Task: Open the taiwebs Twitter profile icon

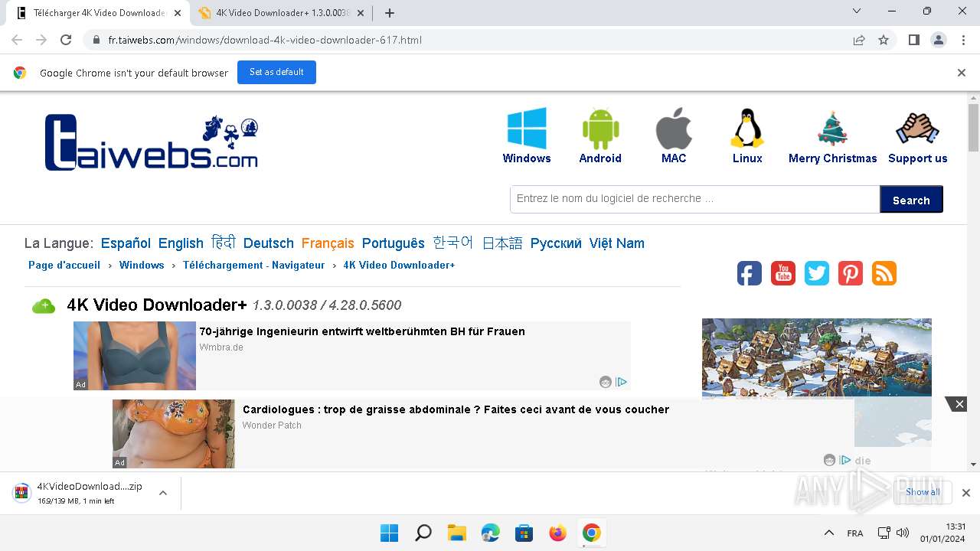Action: coord(817,273)
